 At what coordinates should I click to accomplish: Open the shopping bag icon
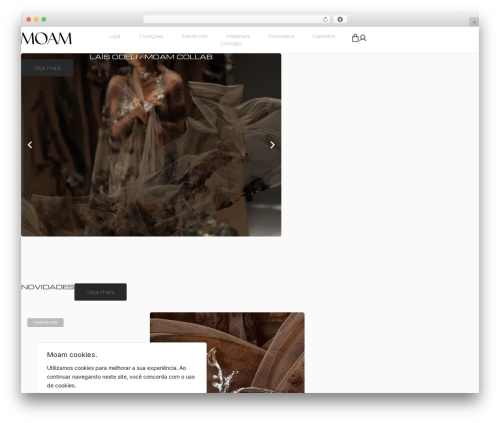click(x=355, y=38)
